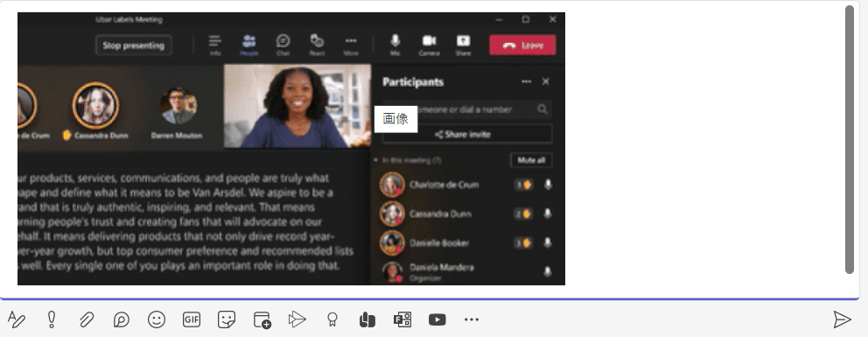Click the Mute all button
The width and height of the screenshot is (868, 337).
click(x=531, y=160)
